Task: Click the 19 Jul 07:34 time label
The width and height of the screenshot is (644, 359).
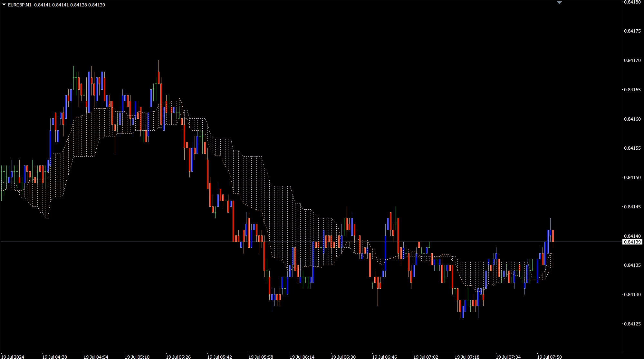Action: [x=508, y=357]
